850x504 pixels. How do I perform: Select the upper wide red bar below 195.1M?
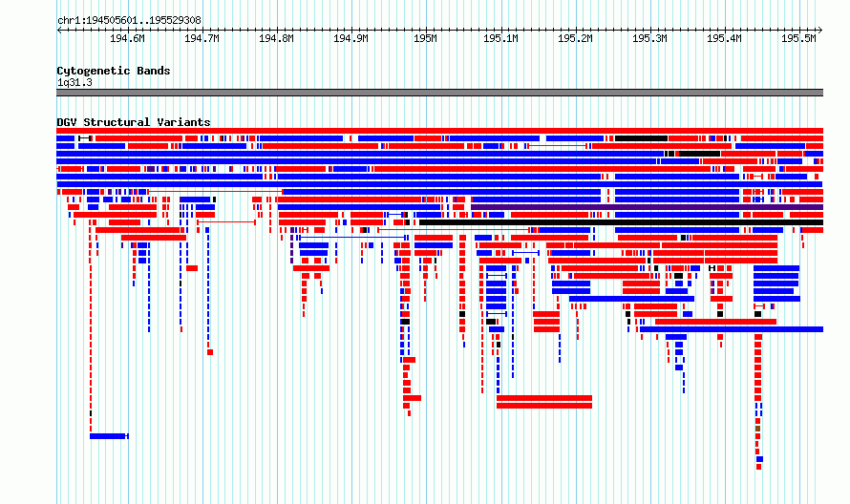[544, 398]
